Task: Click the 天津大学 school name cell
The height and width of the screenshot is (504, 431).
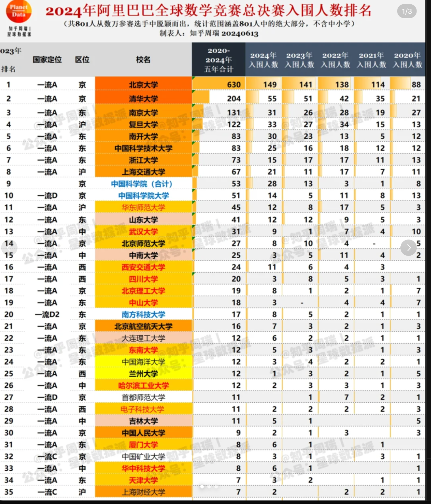Action: click(143, 480)
